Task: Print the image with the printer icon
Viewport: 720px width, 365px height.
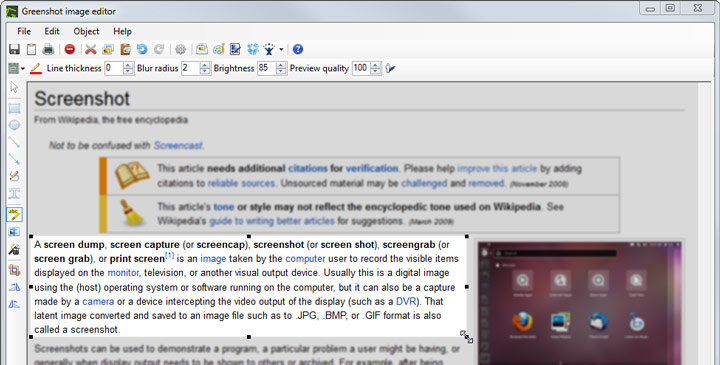Action: (x=48, y=49)
